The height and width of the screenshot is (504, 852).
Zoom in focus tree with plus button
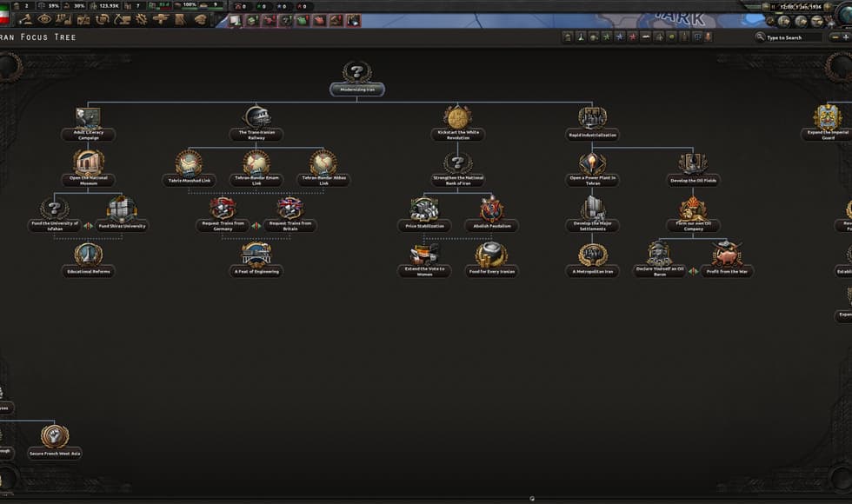point(845,36)
